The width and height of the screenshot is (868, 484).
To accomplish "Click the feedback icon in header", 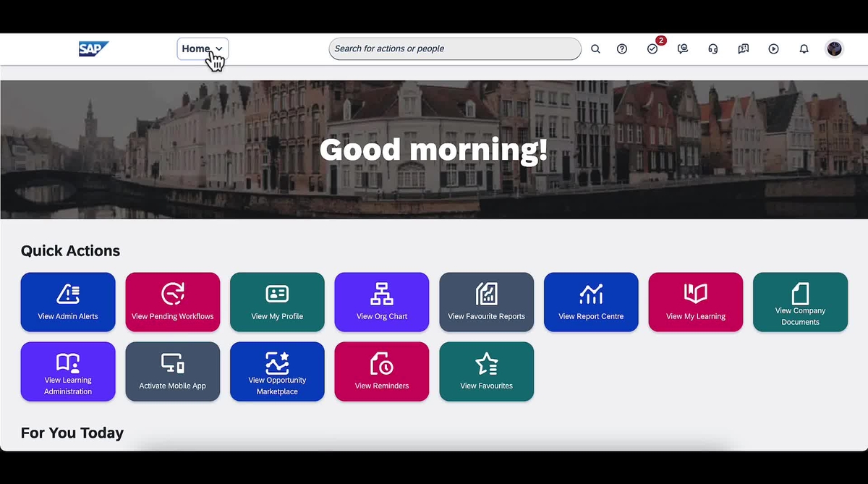I will [x=744, y=49].
